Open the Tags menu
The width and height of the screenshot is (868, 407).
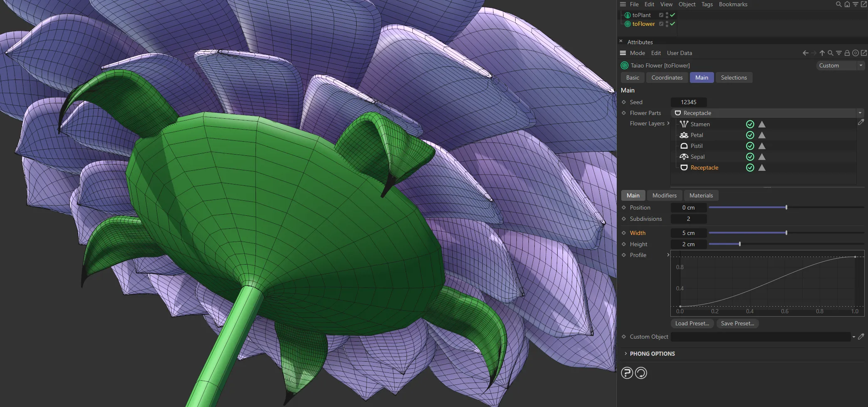point(707,4)
